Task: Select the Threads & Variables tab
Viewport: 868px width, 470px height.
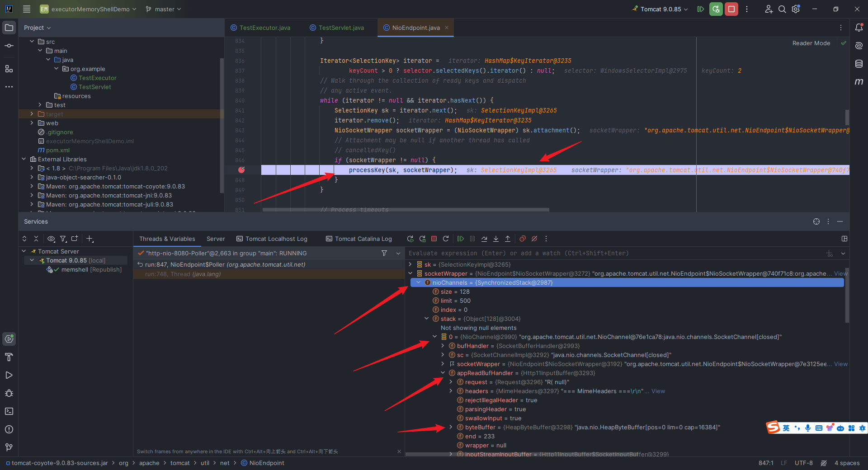Action: [x=167, y=239]
